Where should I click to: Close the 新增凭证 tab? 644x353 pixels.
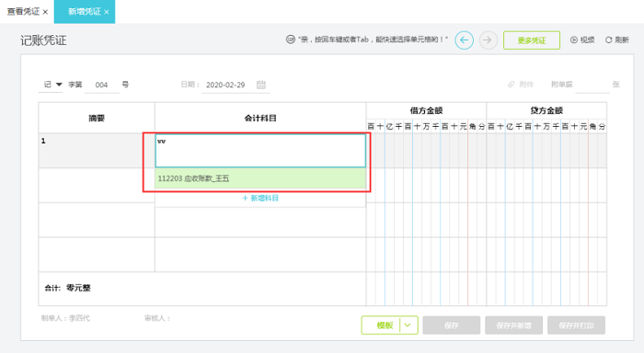(x=107, y=12)
